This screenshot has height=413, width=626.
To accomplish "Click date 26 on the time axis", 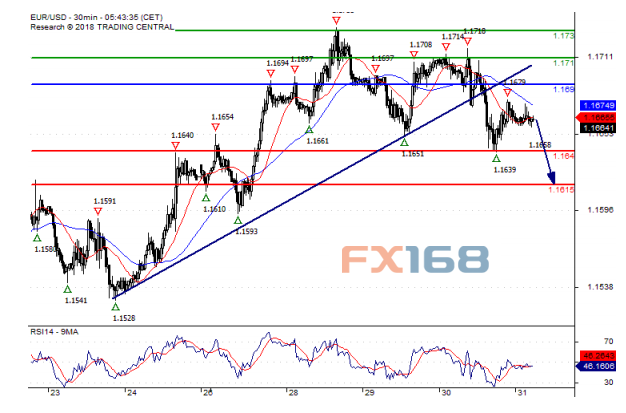I will pyautogui.click(x=208, y=393).
